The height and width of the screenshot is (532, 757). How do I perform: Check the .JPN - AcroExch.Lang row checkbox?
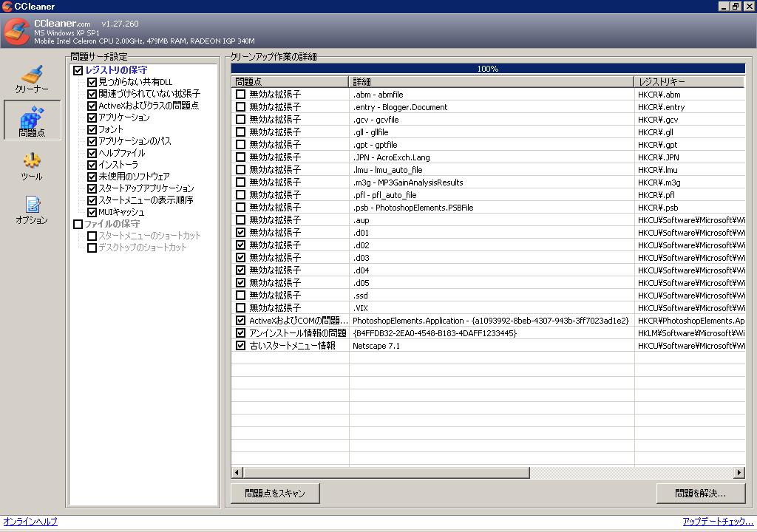click(240, 157)
